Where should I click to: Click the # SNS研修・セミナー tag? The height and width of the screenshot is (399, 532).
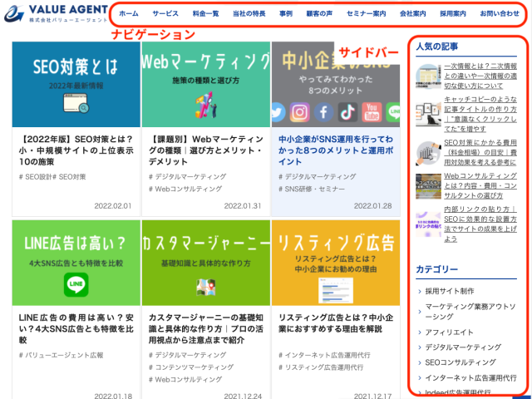(312, 189)
